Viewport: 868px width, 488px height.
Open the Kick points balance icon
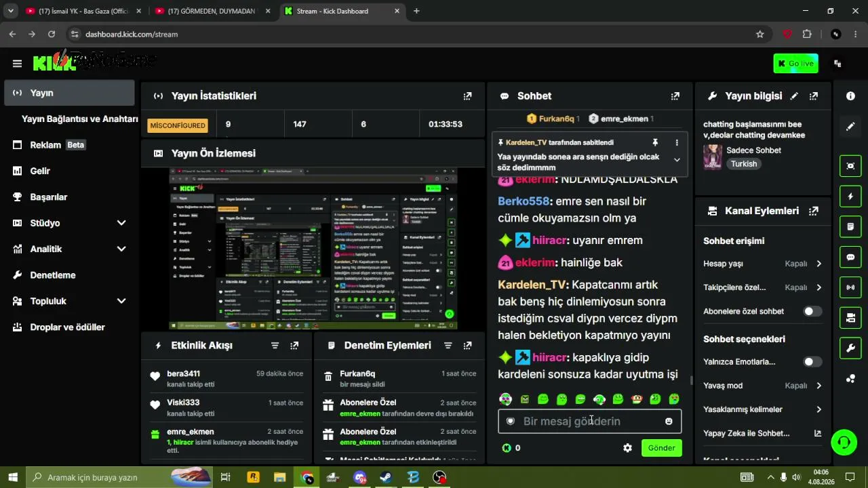tap(507, 448)
